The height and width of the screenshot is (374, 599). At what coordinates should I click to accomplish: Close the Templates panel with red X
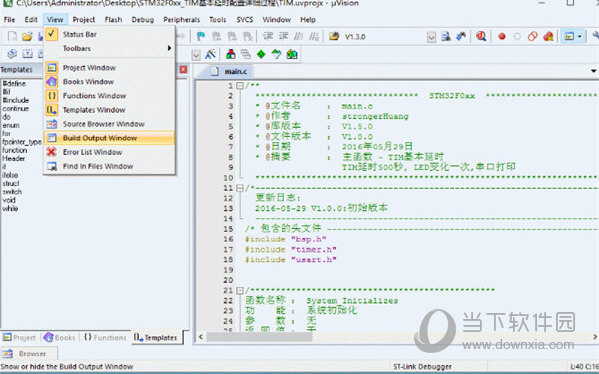[183, 69]
